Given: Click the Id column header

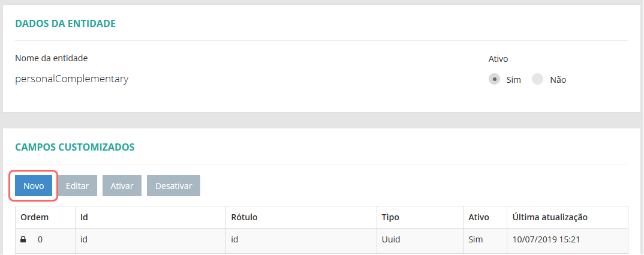Looking at the screenshot, I should pyautogui.click(x=85, y=217).
